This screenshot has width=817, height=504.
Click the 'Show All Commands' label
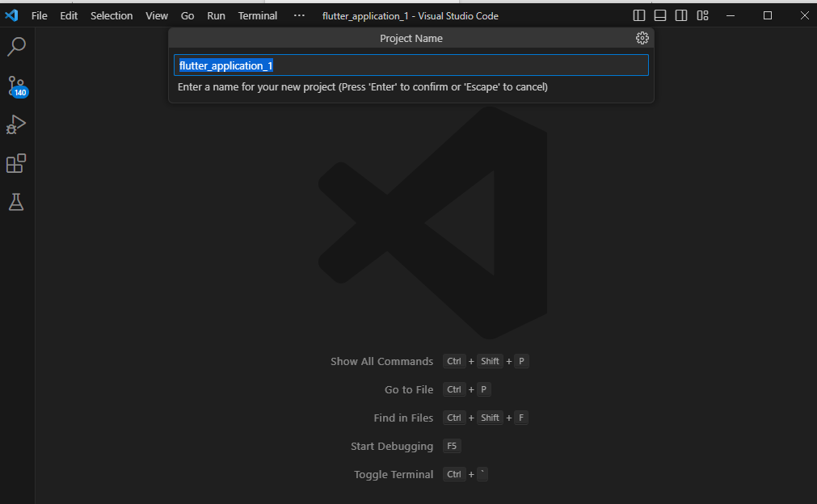tap(382, 361)
